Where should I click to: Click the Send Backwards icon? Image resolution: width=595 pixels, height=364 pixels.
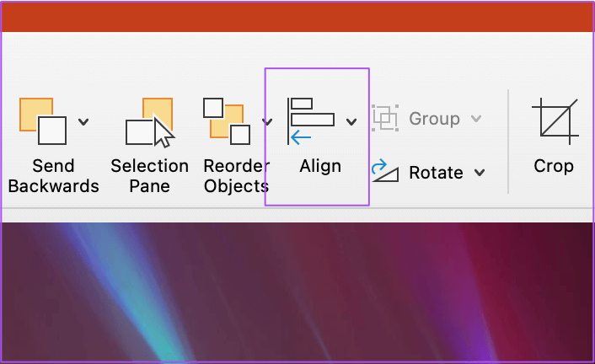[x=43, y=121]
